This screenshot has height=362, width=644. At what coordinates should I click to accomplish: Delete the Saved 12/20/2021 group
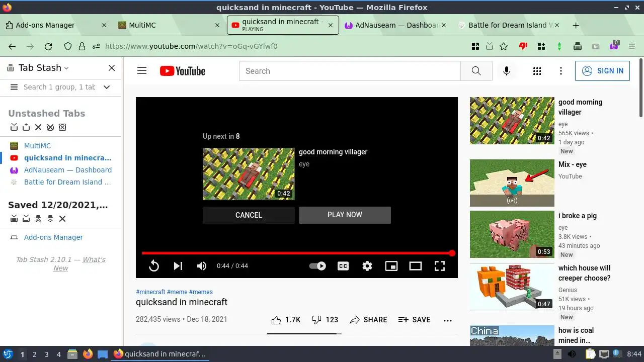tap(62, 219)
